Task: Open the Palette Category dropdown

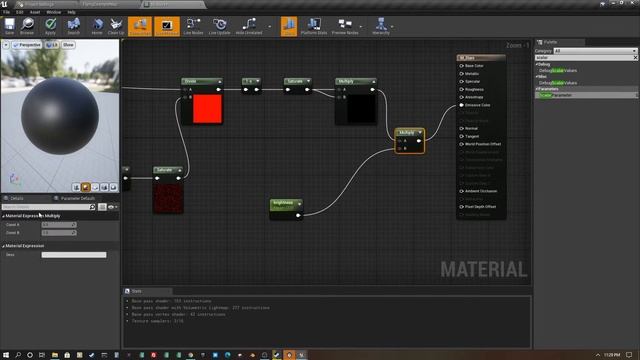Action: click(595, 51)
